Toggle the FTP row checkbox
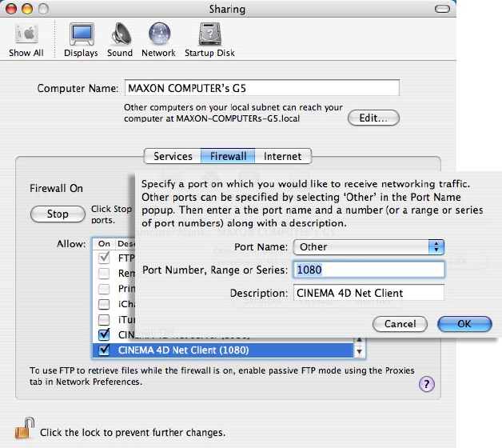The image size is (502, 448). [x=104, y=258]
